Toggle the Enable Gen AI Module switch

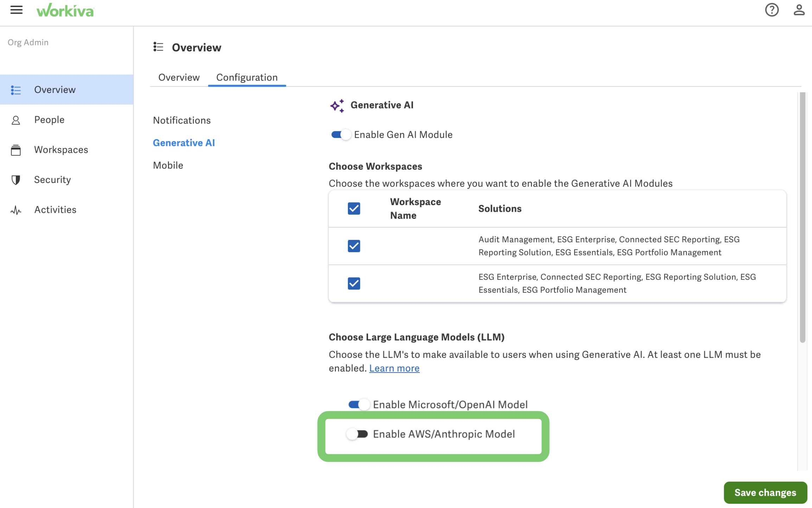click(341, 135)
